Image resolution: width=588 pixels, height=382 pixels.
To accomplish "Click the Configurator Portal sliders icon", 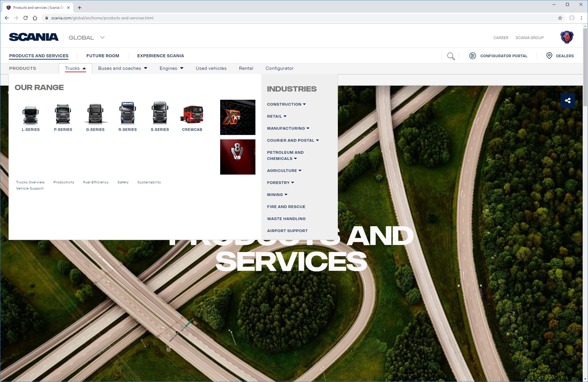I will (x=473, y=56).
